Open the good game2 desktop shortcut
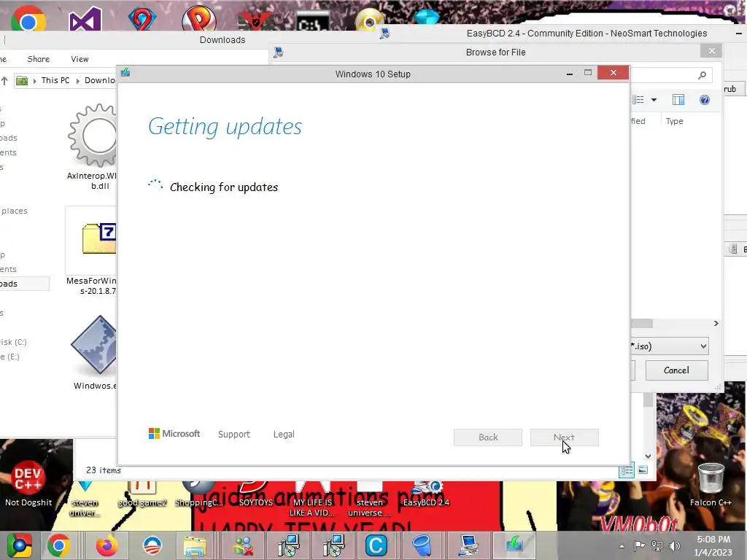The width and height of the screenshot is (747, 560). point(142,494)
